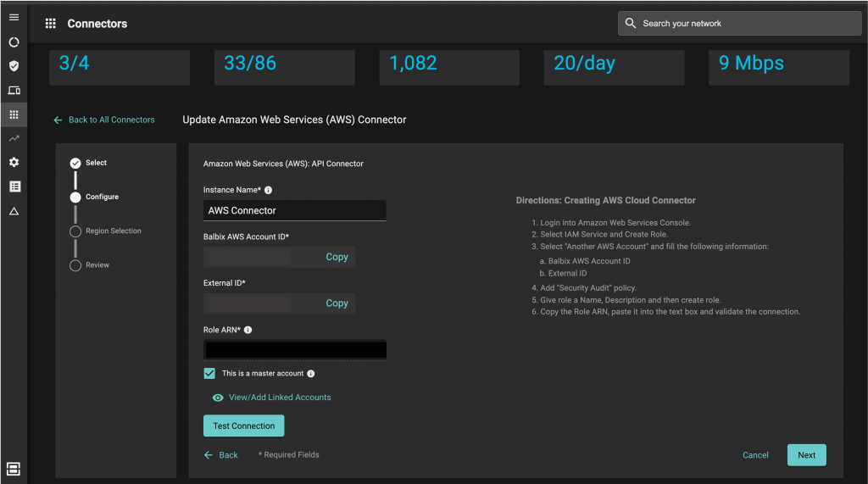Open the 33/86 stat card

pos(285,67)
